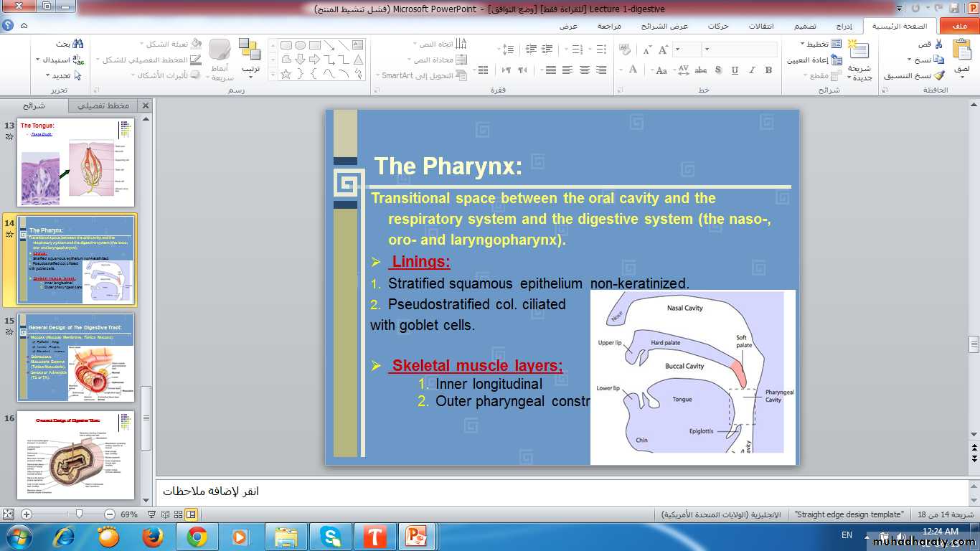Select the Format Painter (نسخ التنسيق) brush
Viewport: 980px width, 551px height.
pyautogui.click(x=939, y=75)
